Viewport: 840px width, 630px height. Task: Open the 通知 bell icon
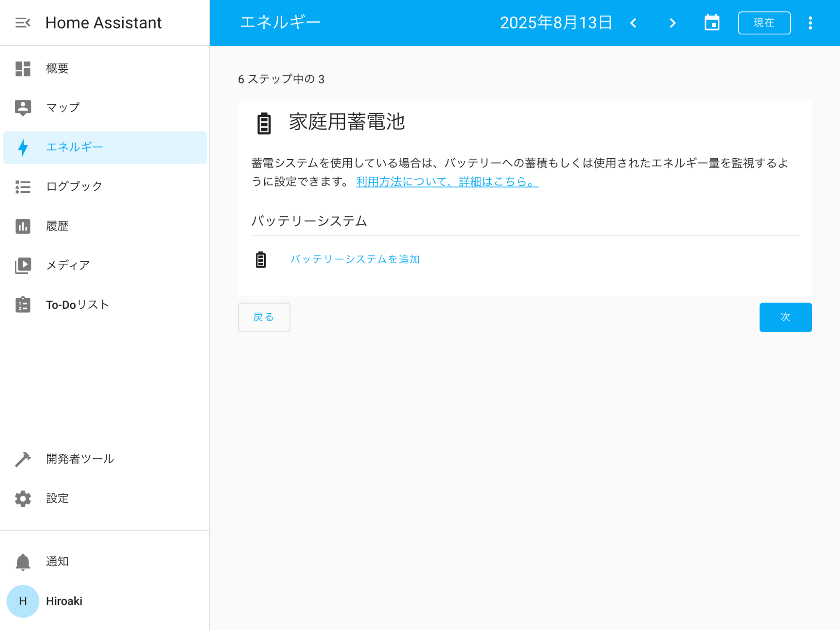point(23,562)
